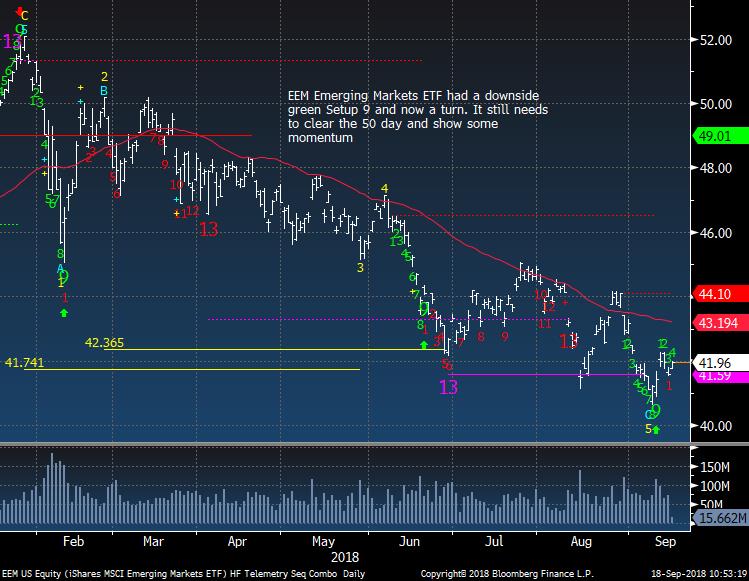The width and height of the screenshot is (749, 581).
Task: Click the 15.662M volume value tag
Action: 720,518
